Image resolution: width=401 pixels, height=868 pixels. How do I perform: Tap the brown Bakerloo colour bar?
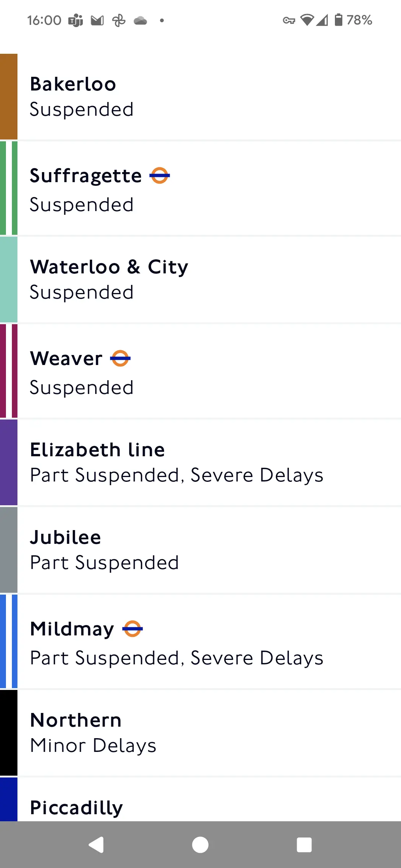[9, 96]
